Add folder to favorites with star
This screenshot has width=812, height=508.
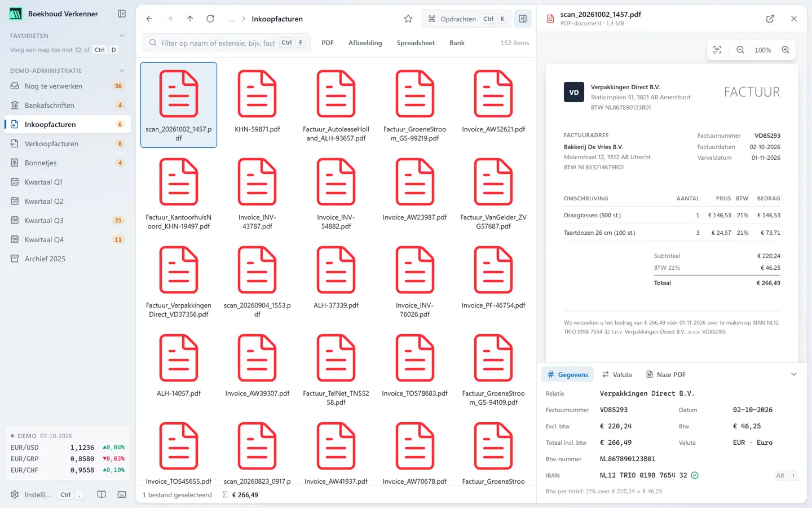408,19
